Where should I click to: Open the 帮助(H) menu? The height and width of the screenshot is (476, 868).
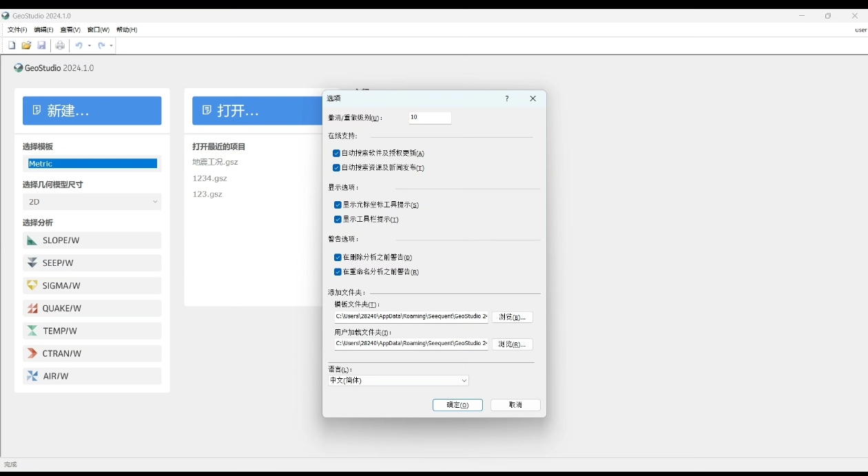pos(127,30)
